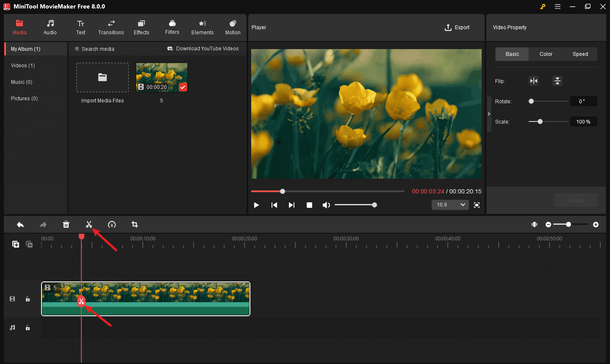Click the Rotate slider handle

(x=531, y=101)
